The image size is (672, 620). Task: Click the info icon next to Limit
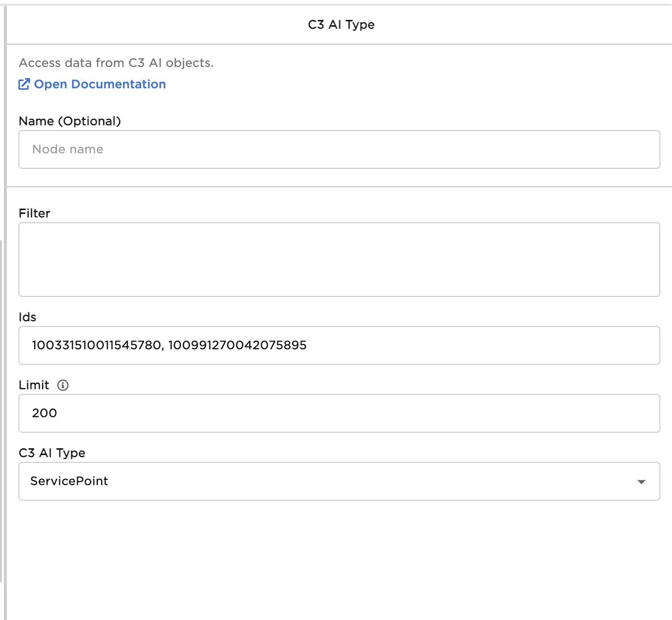(x=63, y=385)
